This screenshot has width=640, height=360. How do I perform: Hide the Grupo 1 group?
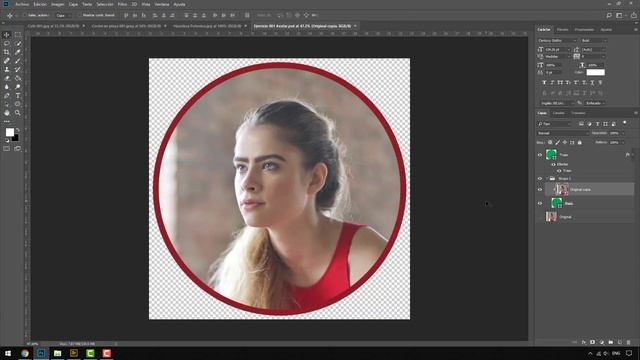coord(540,179)
